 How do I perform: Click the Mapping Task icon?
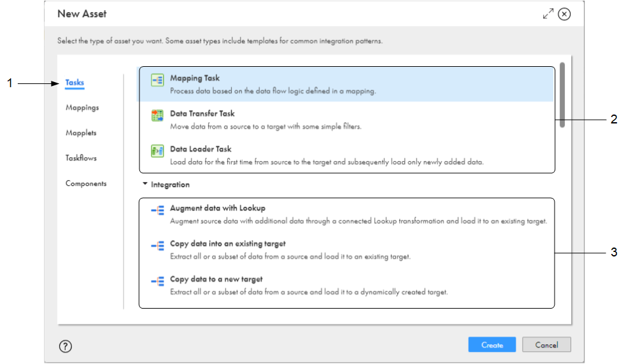157,80
